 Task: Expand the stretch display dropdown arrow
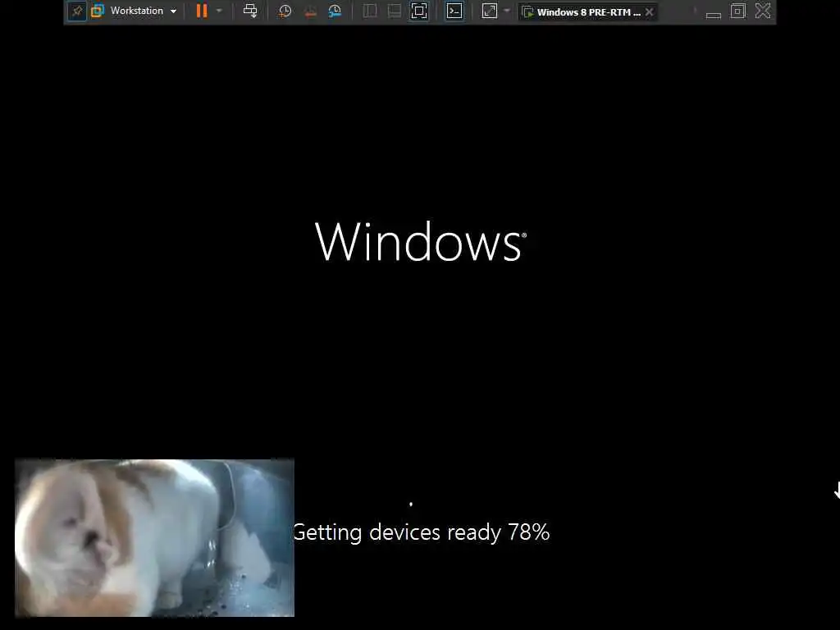pos(507,11)
